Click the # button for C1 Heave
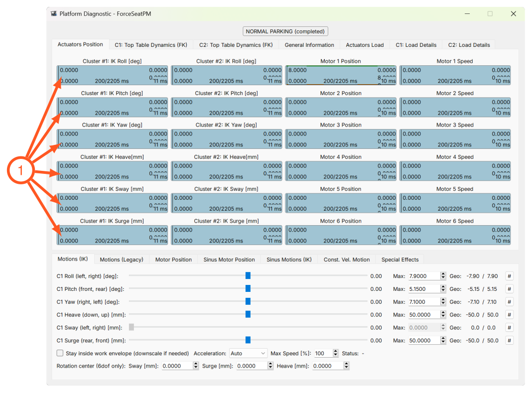The image size is (532, 393). [509, 315]
